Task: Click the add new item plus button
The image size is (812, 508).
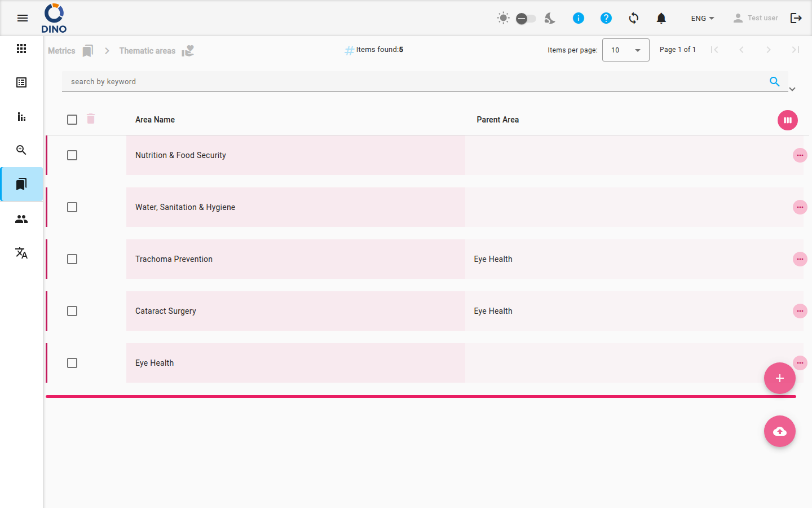Action: (780, 378)
